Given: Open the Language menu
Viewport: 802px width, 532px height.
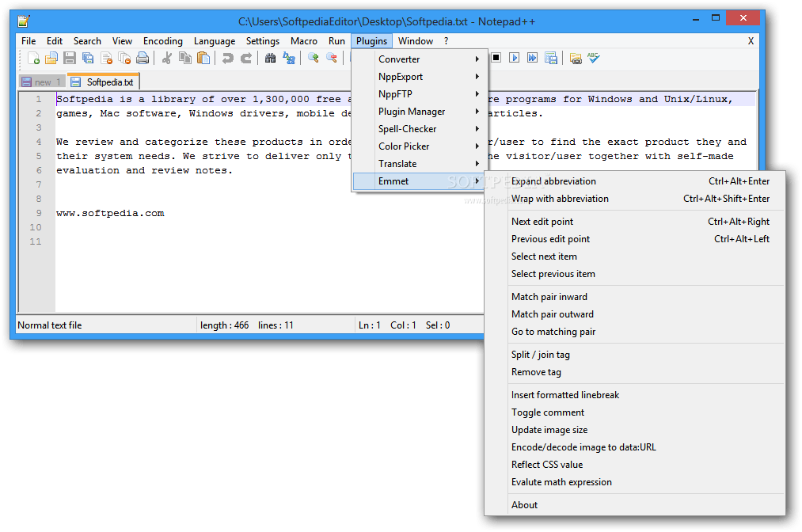Looking at the screenshot, I should tap(215, 41).
